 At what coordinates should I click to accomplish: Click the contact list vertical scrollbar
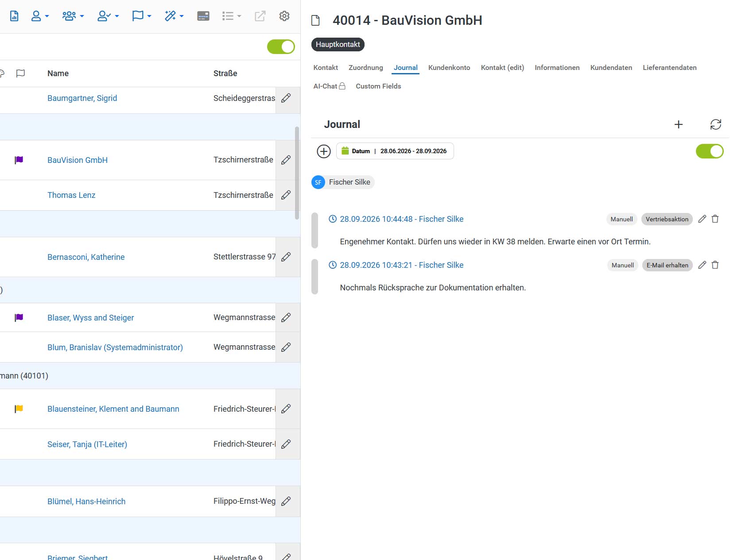pyautogui.click(x=297, y=173)
